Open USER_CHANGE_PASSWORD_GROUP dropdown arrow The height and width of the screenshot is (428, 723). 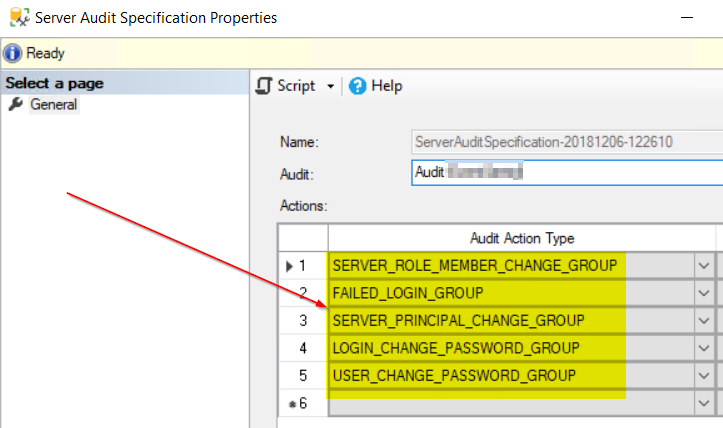coord(704,376)
